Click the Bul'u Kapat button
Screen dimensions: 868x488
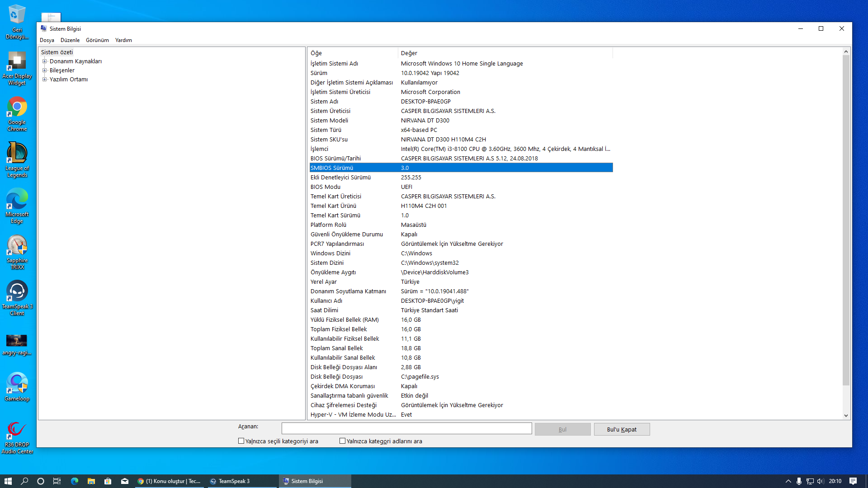tap(621, 429)
